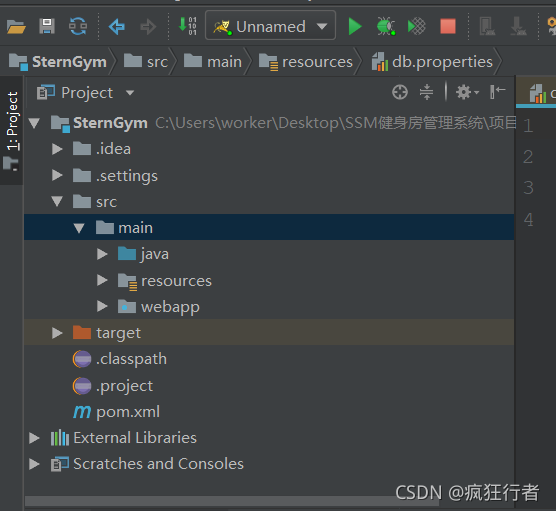Open the Project view mode dropdown
The image size is (556, 511).
(85, 93)
